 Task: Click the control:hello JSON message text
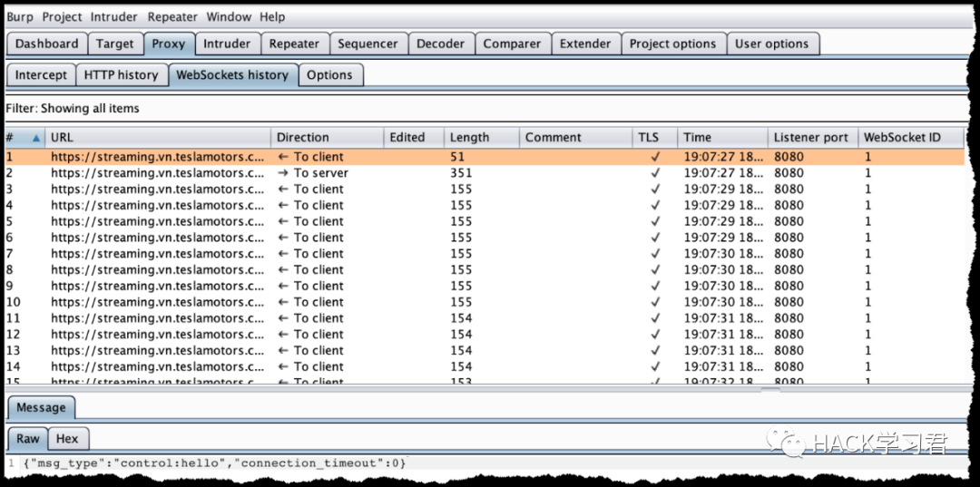click(214, 464)
